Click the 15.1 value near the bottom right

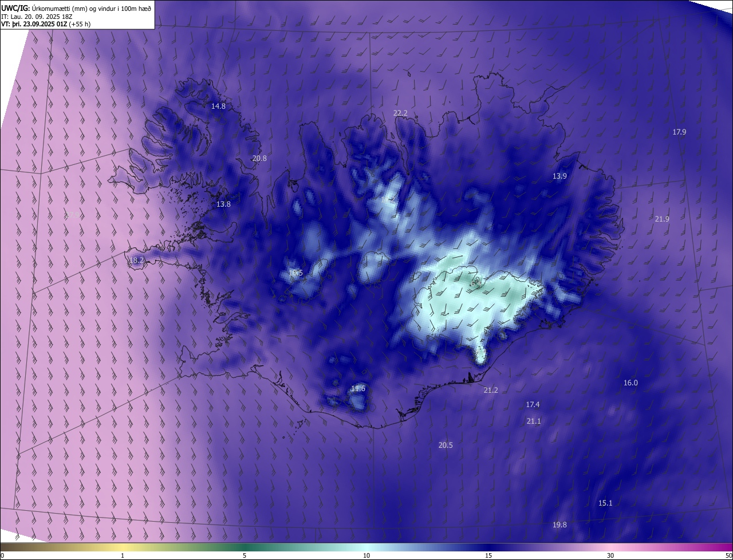click(605, 503)
